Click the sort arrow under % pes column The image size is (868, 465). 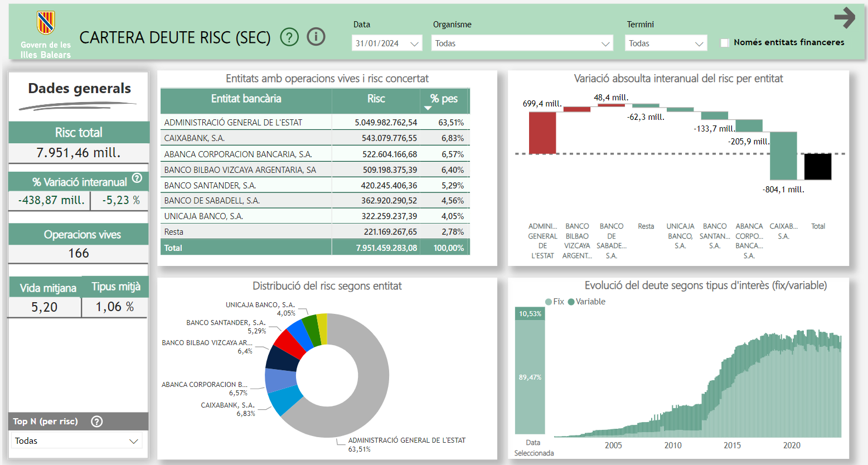[428, 108]
